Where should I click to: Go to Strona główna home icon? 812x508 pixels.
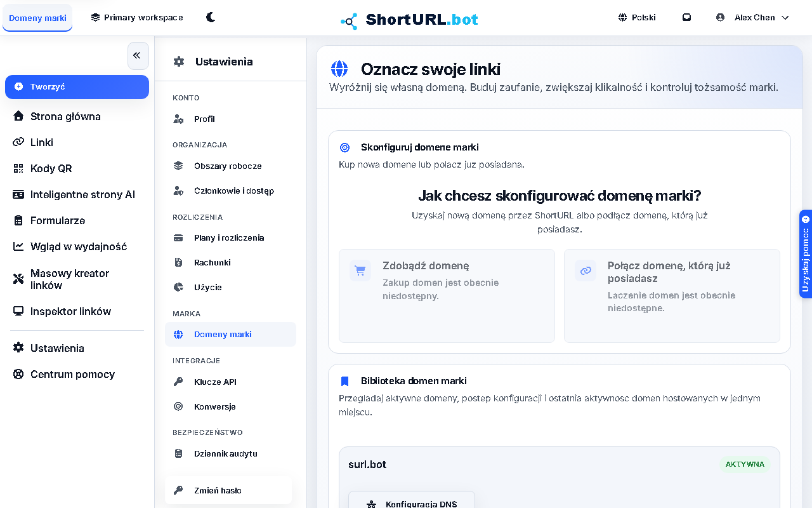point(18,116)
